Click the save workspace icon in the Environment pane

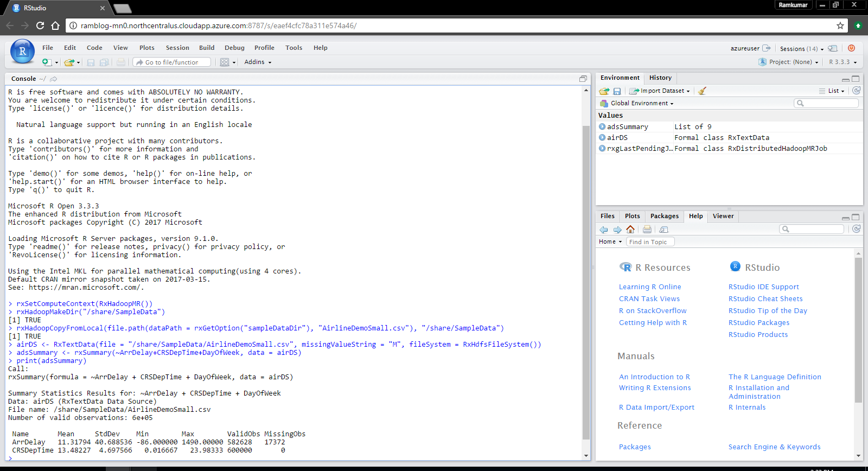617,91
